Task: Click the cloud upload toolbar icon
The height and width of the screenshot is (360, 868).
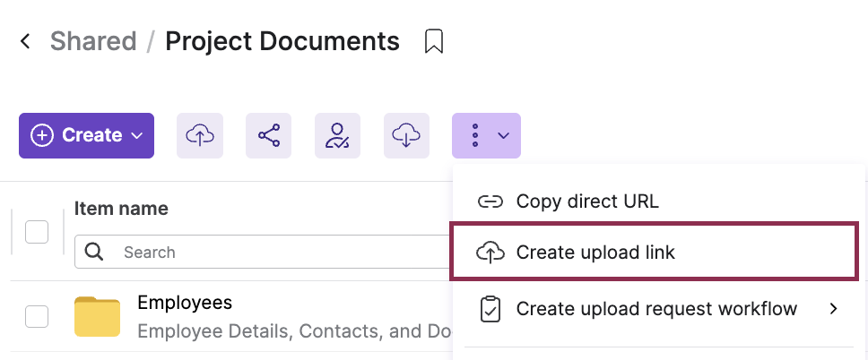Action: coord(200,135)
